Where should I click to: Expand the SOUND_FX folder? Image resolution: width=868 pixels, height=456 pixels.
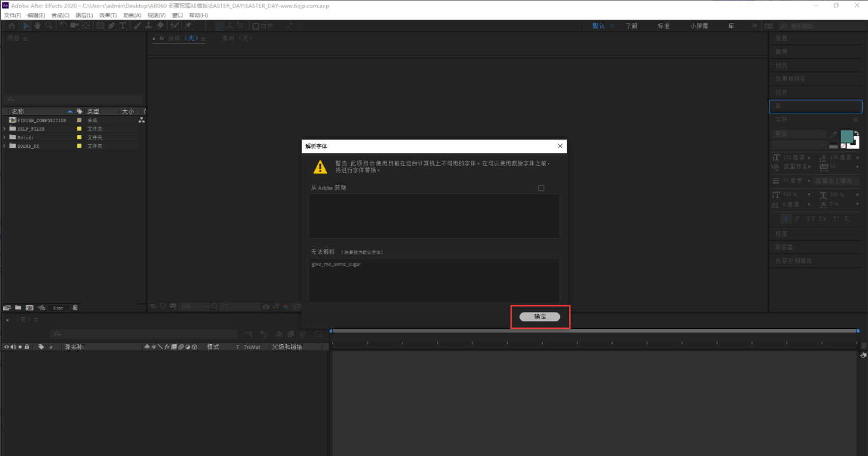pos(5,146)
